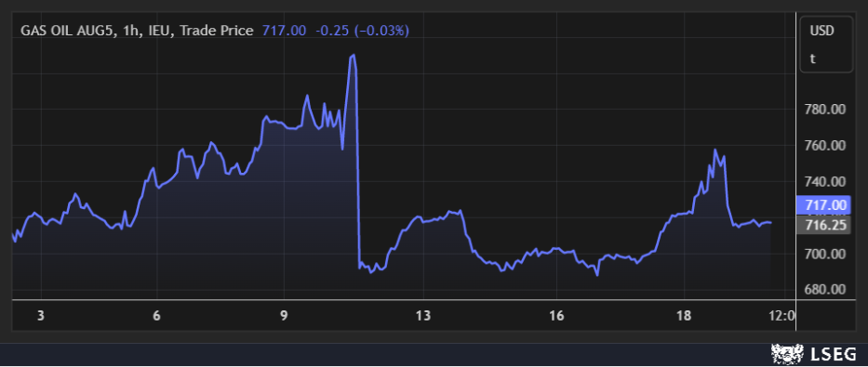Click date marker 9 on time axis
The width and height of the screenshot is (868, 367).
point(284,316)
